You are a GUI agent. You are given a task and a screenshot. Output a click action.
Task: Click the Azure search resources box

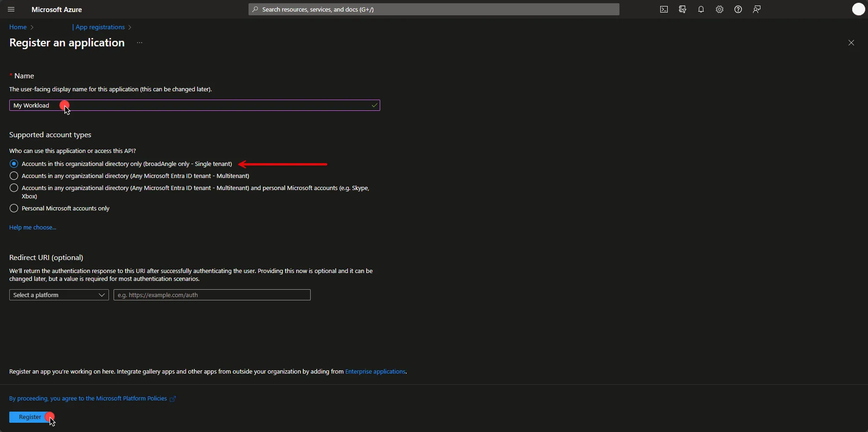coord(434,9)
